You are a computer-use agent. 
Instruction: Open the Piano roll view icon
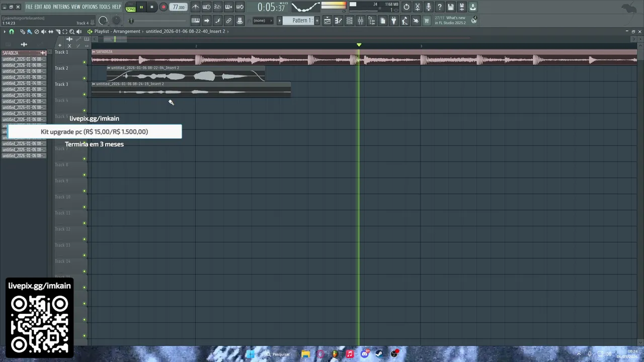(x=338, y=21)
